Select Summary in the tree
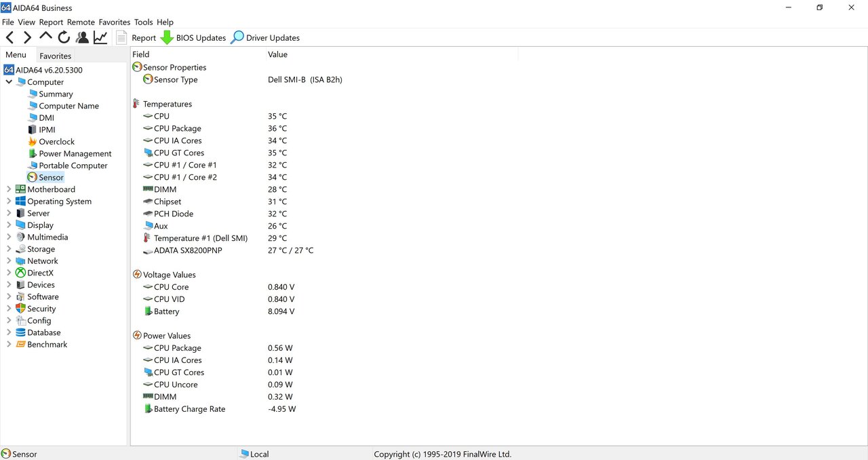 (56, 94)
